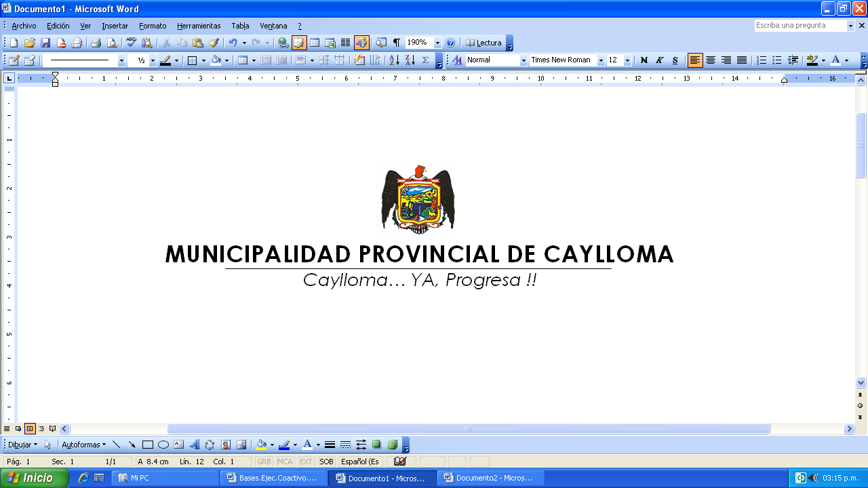Toggle Bold (N) formatting
Screen dimensions: 868x488
644,60
